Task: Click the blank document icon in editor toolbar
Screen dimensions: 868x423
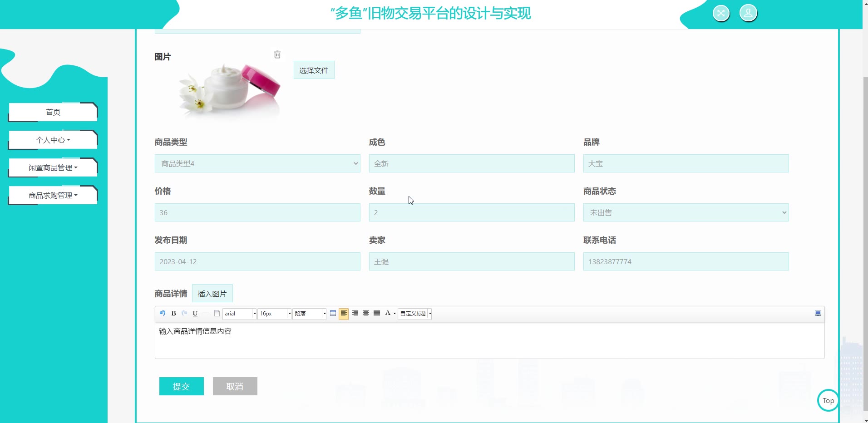Action: [x=217, y=313]
